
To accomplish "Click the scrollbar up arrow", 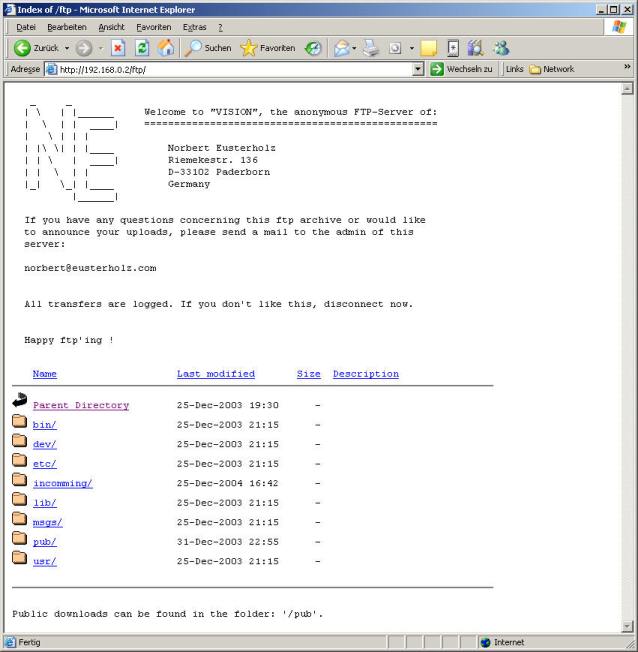I will 627,89.
